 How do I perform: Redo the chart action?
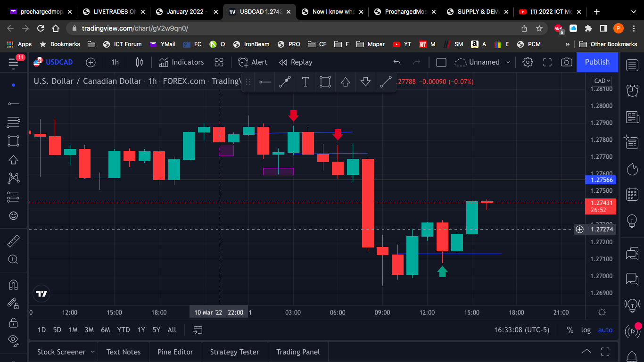(417, 62)
